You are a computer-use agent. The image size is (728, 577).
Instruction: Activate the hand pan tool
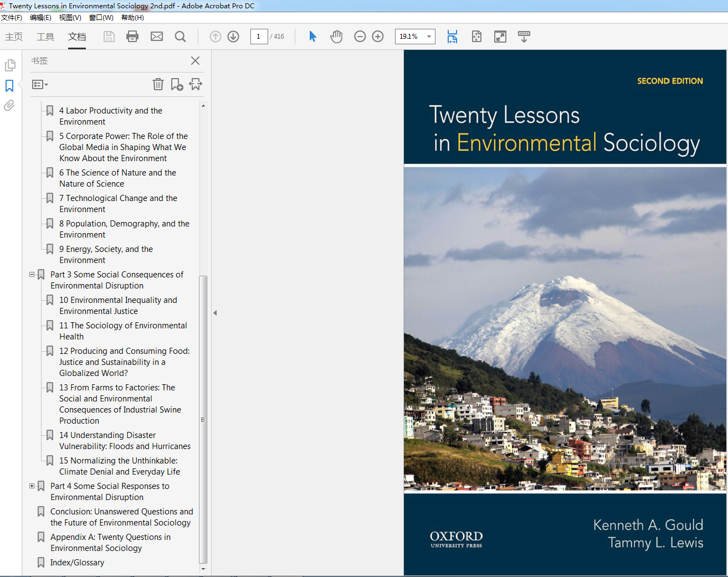(x=336, y=37)
